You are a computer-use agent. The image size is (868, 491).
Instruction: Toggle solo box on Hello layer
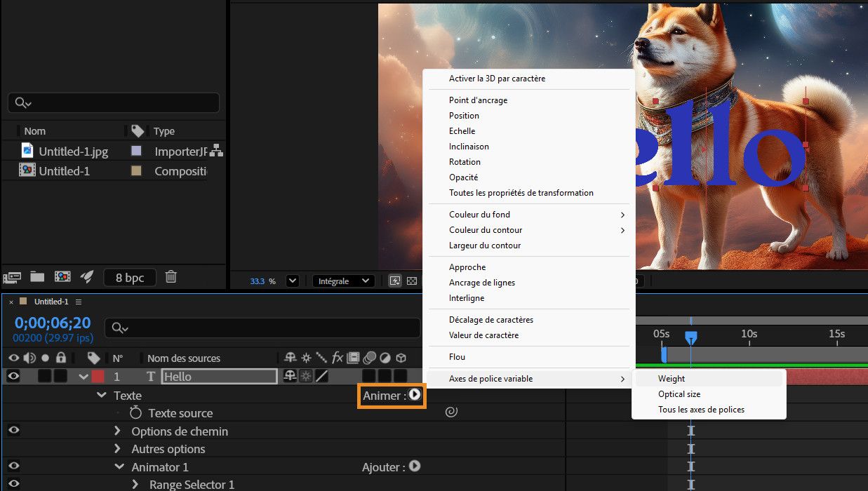(45, 377)
